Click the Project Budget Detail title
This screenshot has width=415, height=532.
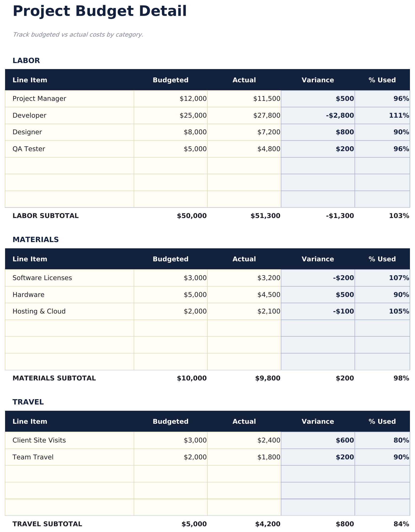(100, 12)
